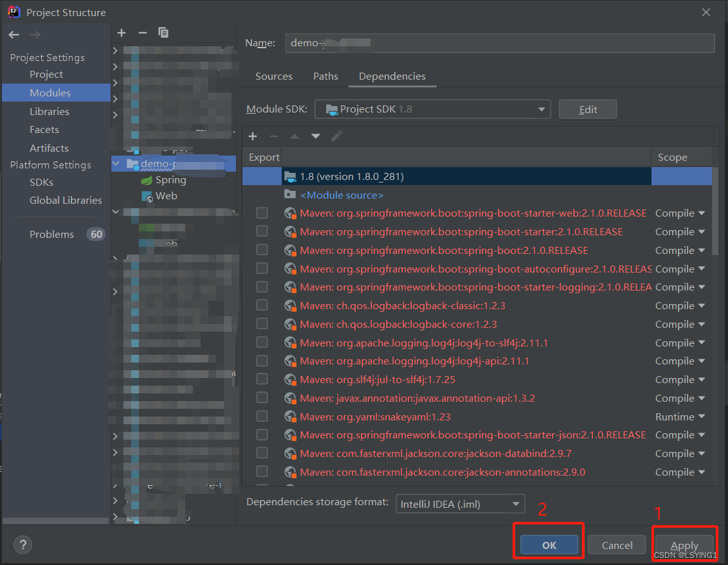Image resolution: width=728 pixels, height=565 pixels.
Task: Edit dependency pencil icon
Action: point(336,136)
